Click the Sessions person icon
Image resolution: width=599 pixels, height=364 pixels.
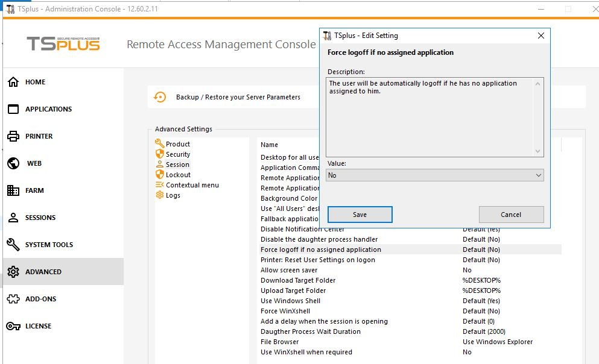13,218
